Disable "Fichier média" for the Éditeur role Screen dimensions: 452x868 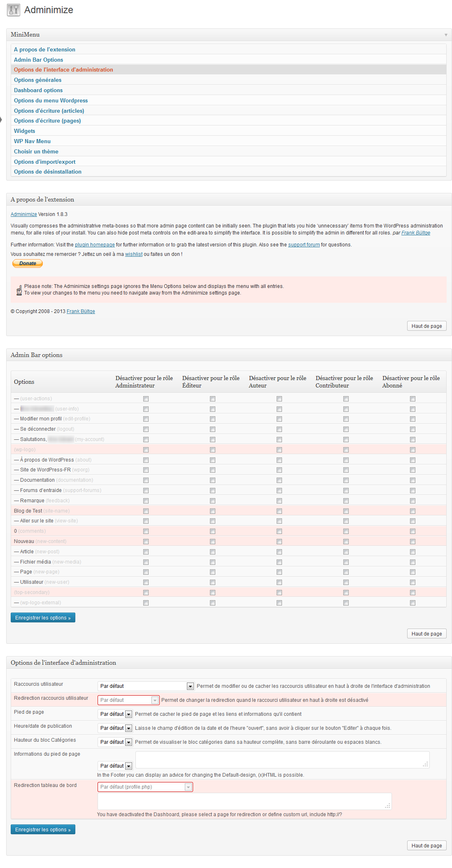coord(212,562)
